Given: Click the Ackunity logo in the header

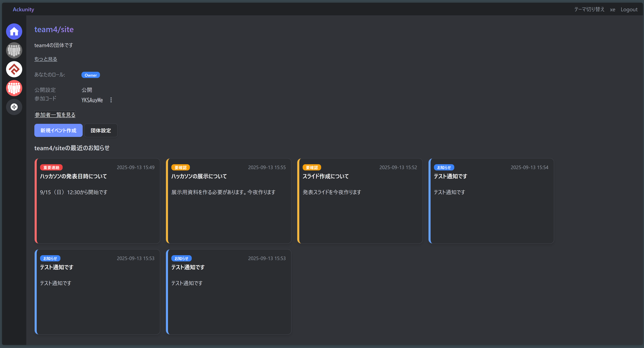Looking at the screenshot, I should [x=23, y=9].
